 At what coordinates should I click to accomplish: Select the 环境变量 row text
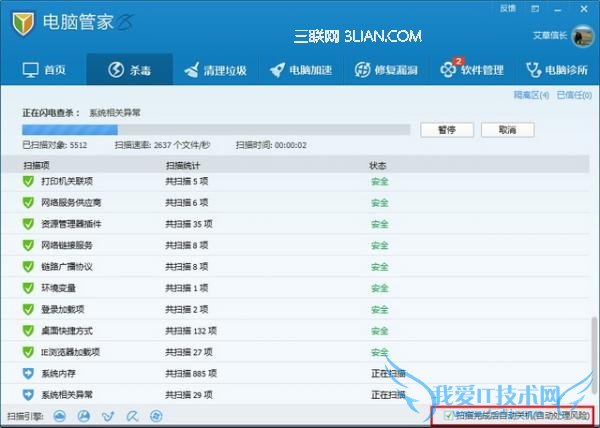point(59,288)
